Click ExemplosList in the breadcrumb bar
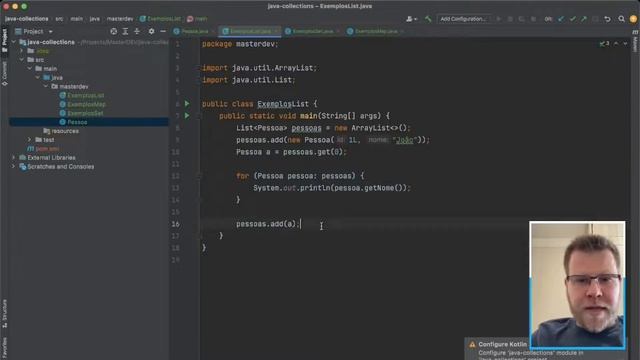640x360 pixels. tap(160, 19)
